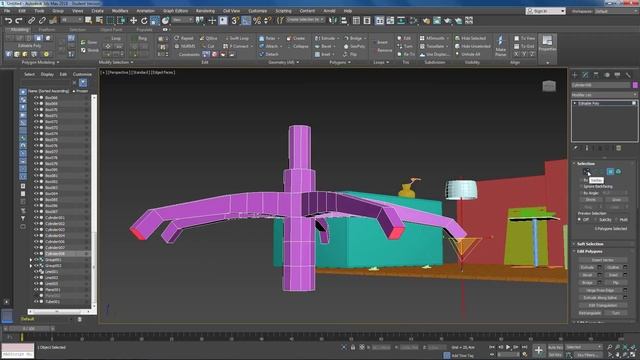Click the Insert Vertex button

[x=603, y=260]
